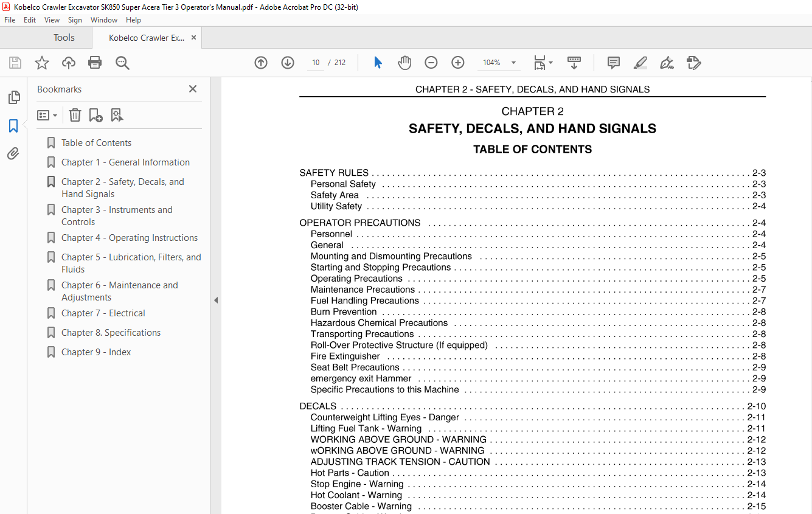Add a new bookmark icon
This screenshot has width=812, height=514.
click(95, 115)
